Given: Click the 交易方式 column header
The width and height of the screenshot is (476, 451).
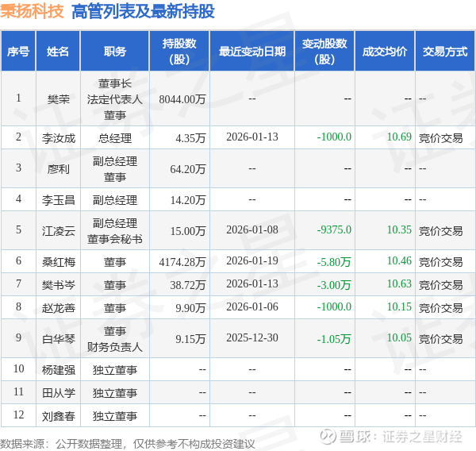Looking at the screenshot, I should pyautogui.click(x=445, y=52).
